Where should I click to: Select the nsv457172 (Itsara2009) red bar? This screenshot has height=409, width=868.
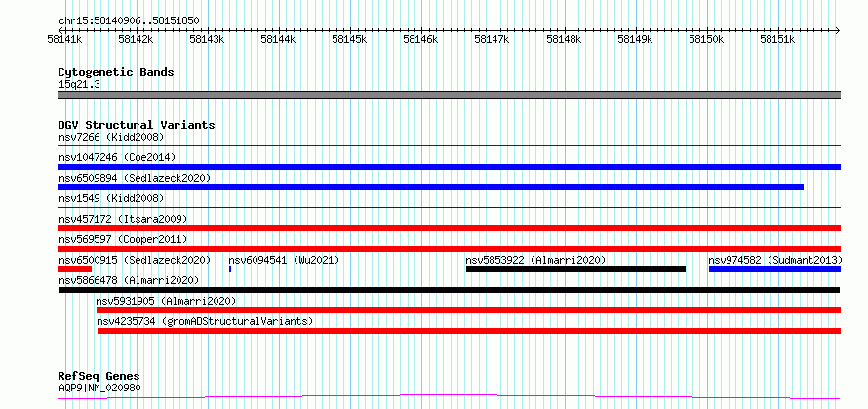449,228
